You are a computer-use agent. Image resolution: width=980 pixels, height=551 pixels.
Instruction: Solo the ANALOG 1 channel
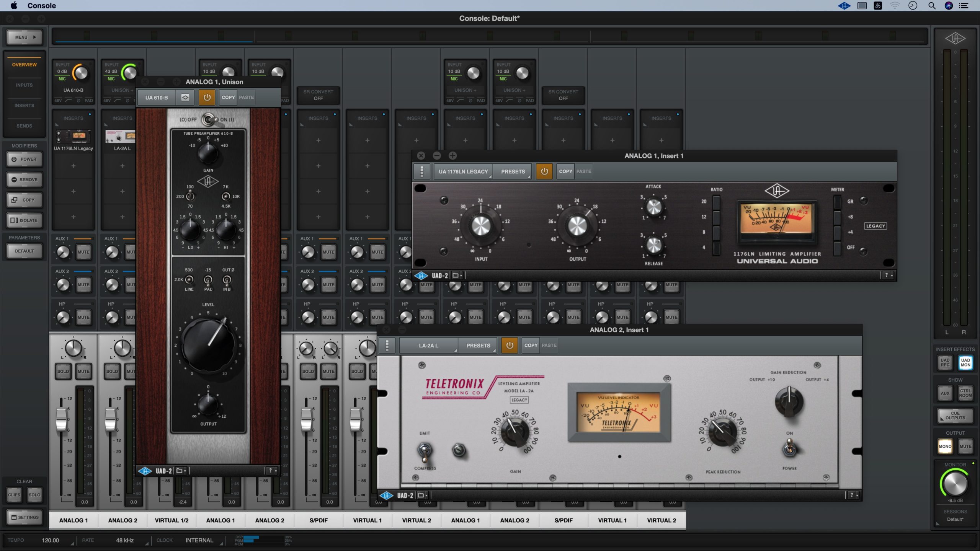coord(63,371)
